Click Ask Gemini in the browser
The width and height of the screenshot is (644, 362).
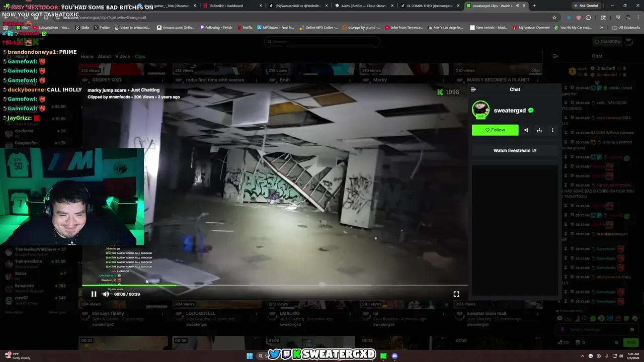click(586, 6)
